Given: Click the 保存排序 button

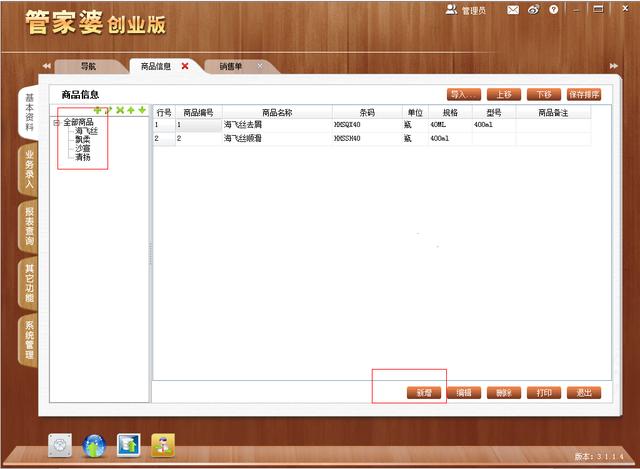Looking at the screenshot, I should (584, 94).
